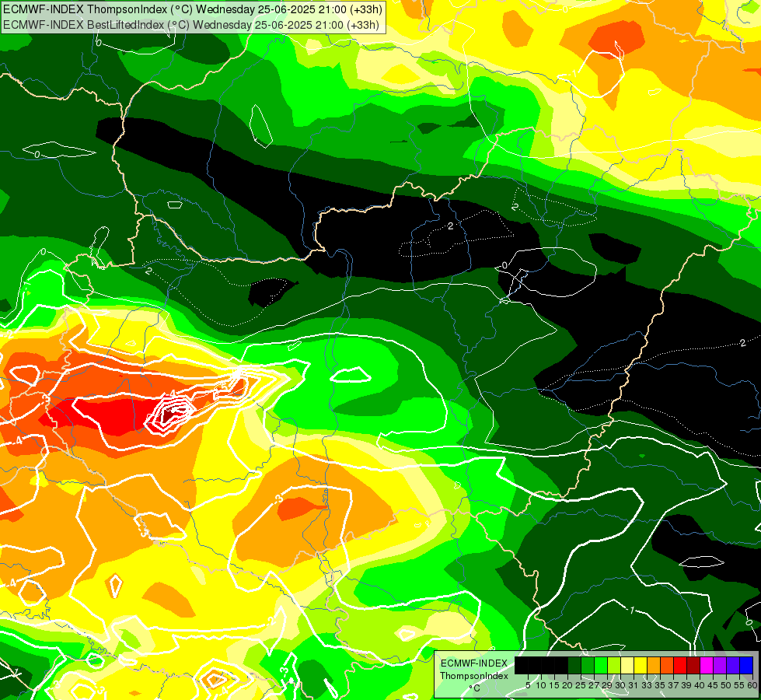Click the dark green 20–25 legend swatch

pos(574,665)
